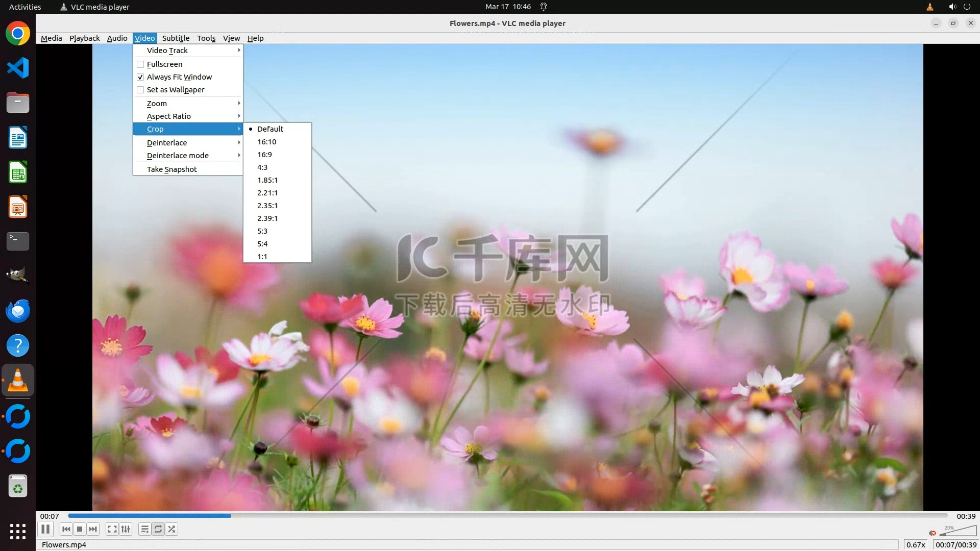Check the Fullscreen checkbox in Video menu
This screenshot has height=551, width=980.
coord(140,64)
